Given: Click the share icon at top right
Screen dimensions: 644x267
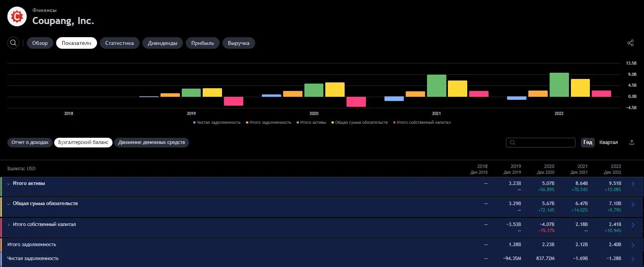Looking at the screenshot, I should pos(630,43).
